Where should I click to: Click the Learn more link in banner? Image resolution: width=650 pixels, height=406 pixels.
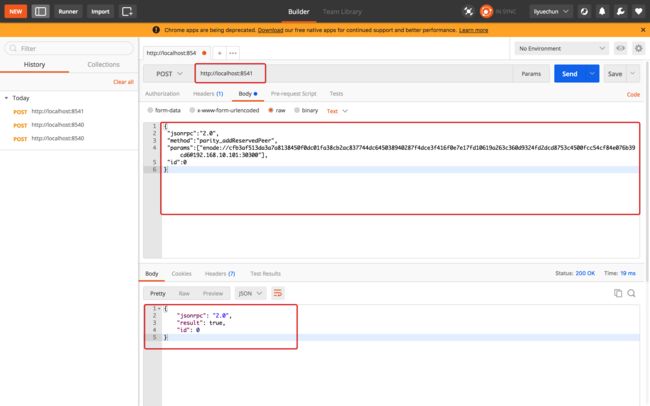[x=473, y=30]
